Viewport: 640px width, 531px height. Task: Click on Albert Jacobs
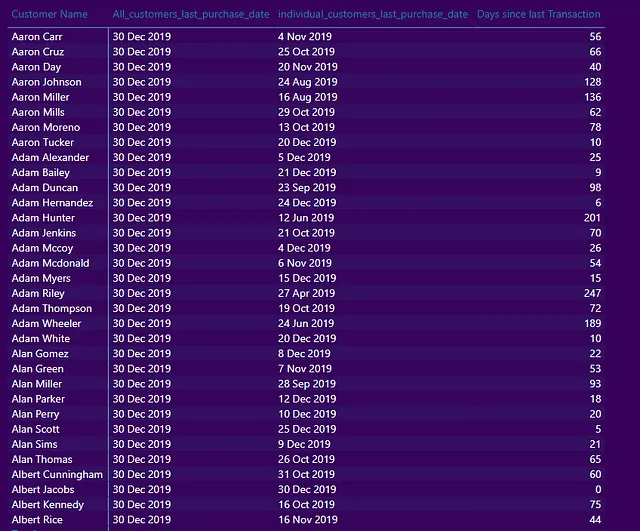(x=43, y=490)
